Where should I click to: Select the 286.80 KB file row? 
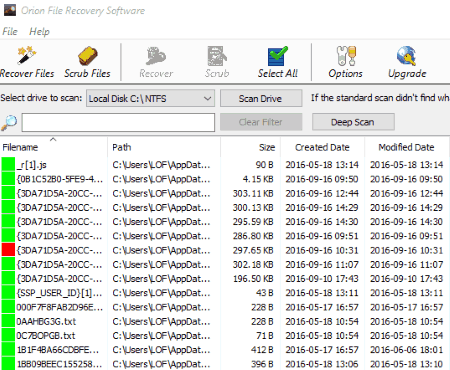point(225,236)
